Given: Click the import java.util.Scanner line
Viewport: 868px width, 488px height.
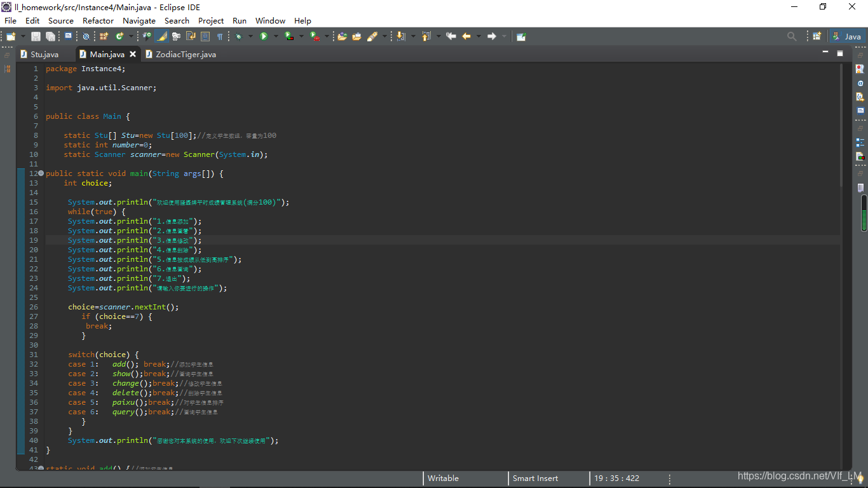Looking at the screenshot, I should coord(101,88).
